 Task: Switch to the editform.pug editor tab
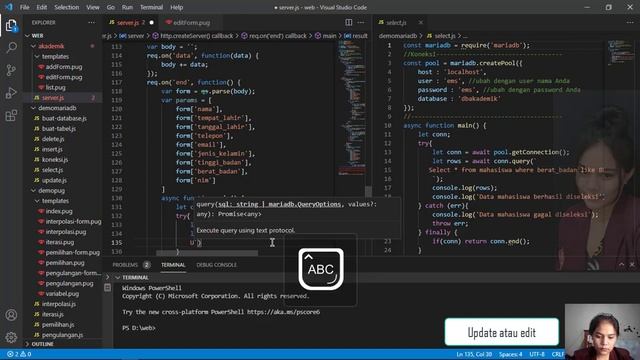click(x=188, y=22)
